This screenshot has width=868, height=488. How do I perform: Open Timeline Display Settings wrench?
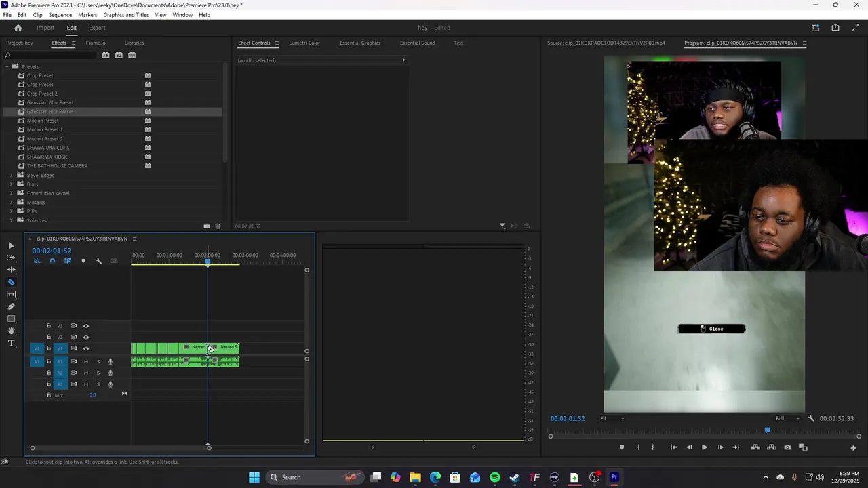(98, 261)
